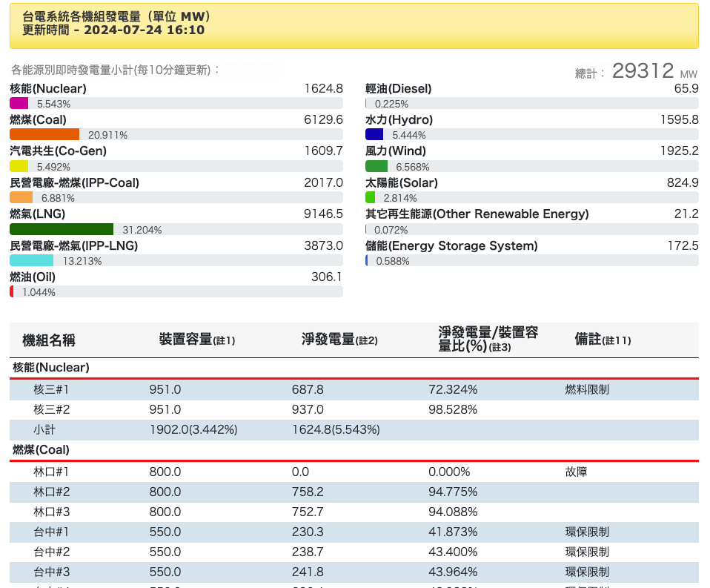The height and width of the screenshot is (588, 710).
Task: Click the magenta Nuclear percentage bar
Action: point(19,103)
